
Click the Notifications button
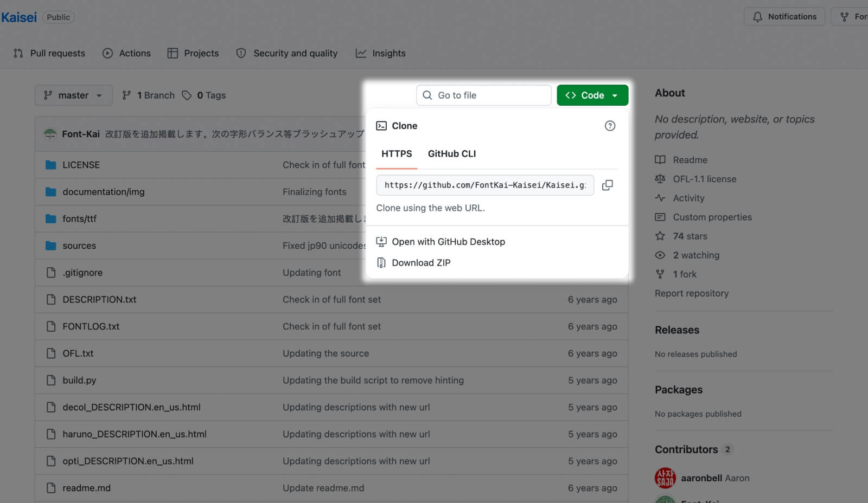784,17
